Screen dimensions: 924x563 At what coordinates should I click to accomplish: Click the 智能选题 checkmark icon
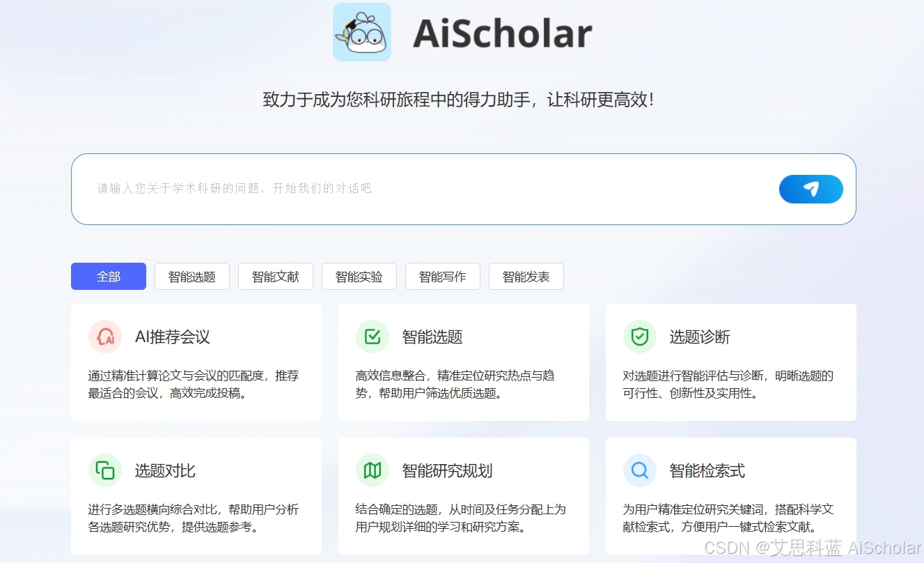pyautogui.click(x=373, y=337)
